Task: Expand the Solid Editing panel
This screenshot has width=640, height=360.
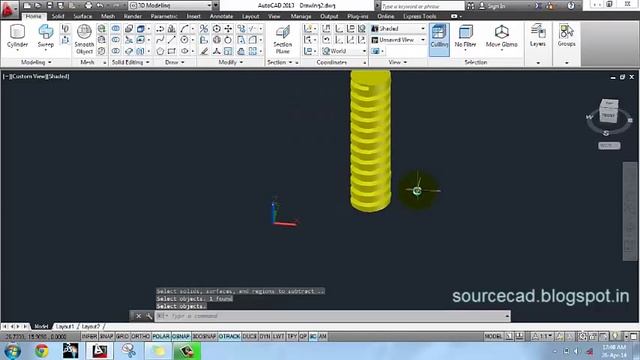Action: 131,62
